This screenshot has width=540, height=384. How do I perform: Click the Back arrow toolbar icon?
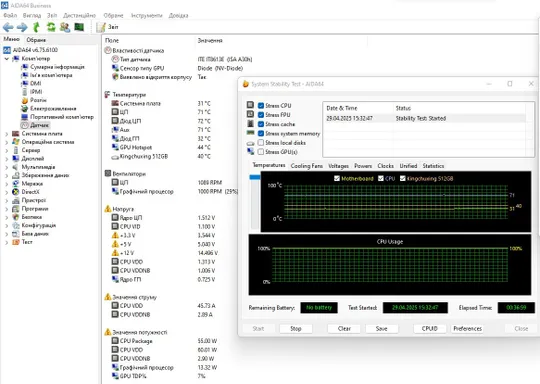click(x=8, y=27)
